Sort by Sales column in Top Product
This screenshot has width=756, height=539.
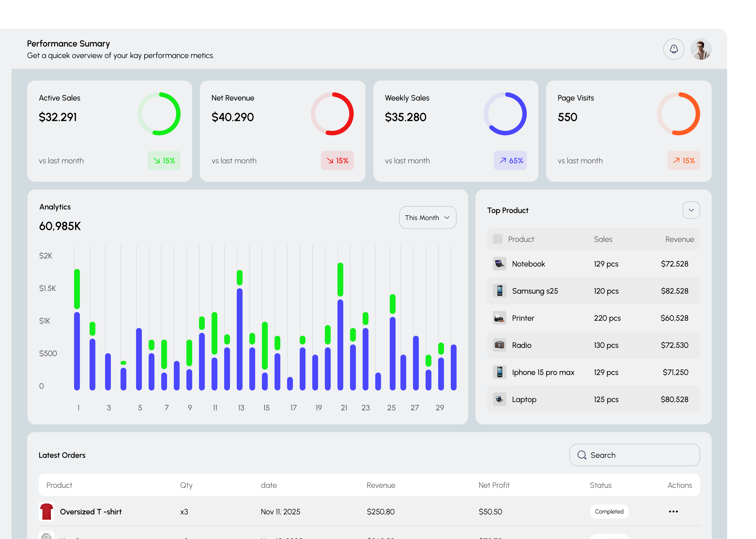click(603, 239)
